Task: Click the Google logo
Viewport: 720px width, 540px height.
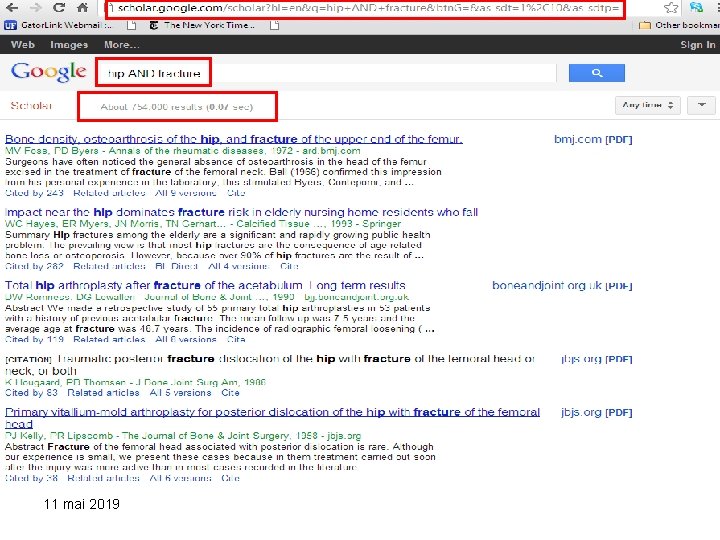Action: tap(48, 72)
